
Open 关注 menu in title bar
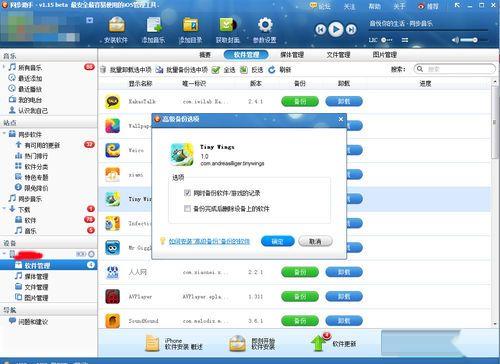pyautogui.click(x=349, y=6)
